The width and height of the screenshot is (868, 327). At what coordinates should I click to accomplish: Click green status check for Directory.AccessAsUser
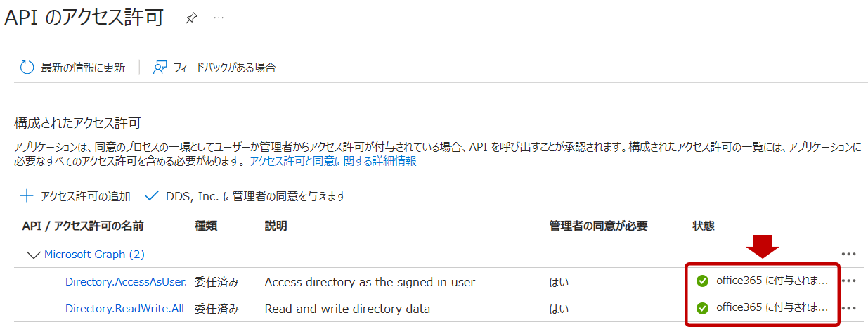tap(701, 281)
